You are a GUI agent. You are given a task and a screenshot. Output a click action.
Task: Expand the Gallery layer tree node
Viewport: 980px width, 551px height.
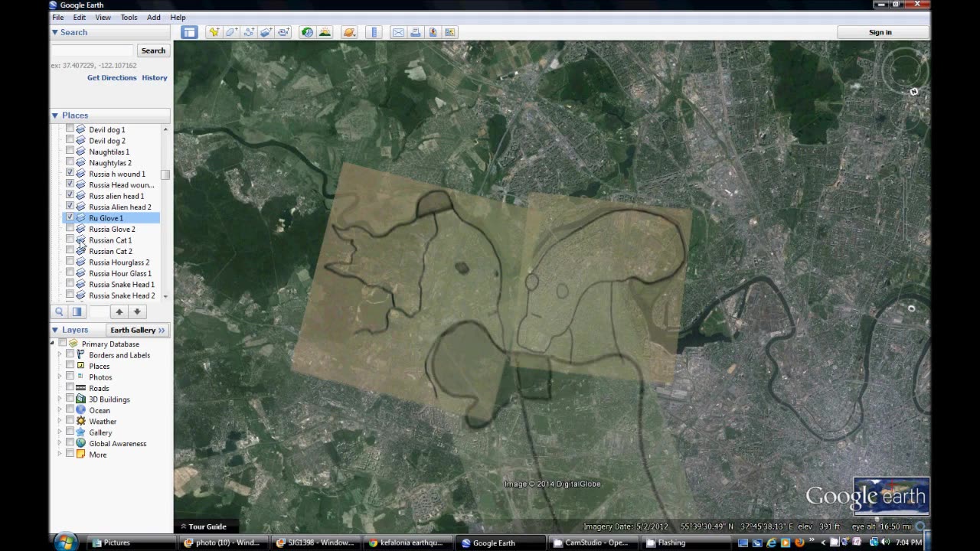coord(60,432)
